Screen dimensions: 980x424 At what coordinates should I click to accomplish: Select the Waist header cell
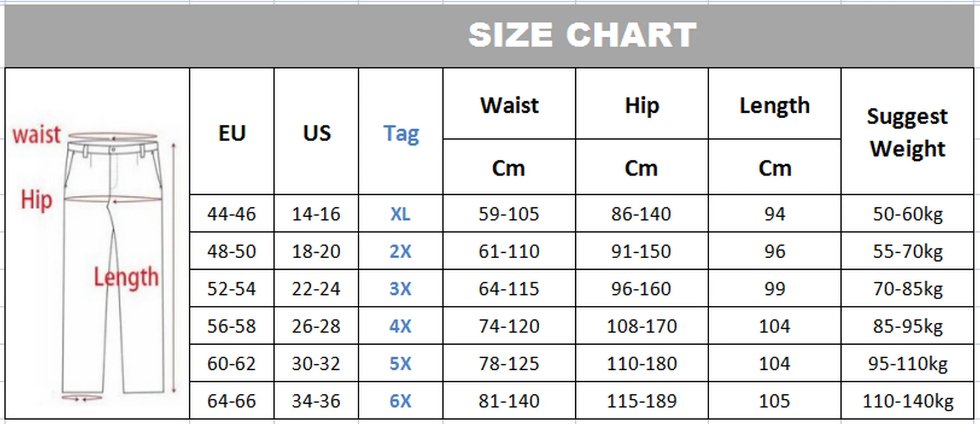click(x=509, y=105)
